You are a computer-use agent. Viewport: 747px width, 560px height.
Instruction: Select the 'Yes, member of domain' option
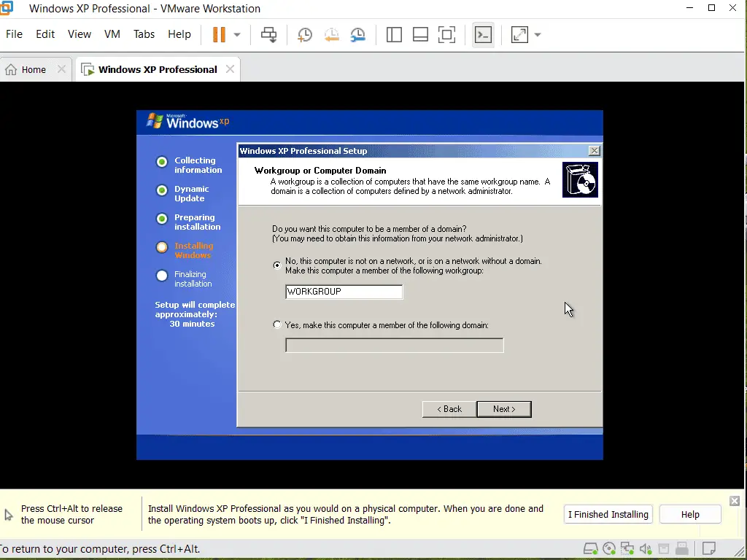[x=276, y=324]
